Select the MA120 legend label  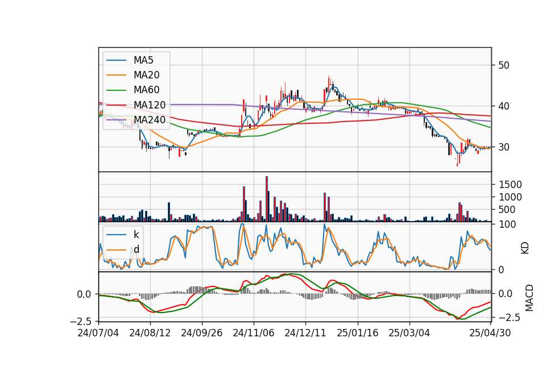150,105
